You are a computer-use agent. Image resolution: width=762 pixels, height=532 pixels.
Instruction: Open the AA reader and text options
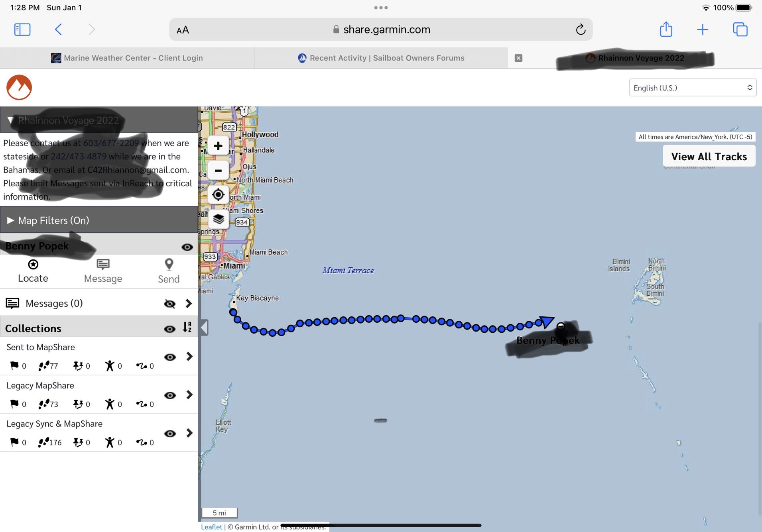pos(183,30)
